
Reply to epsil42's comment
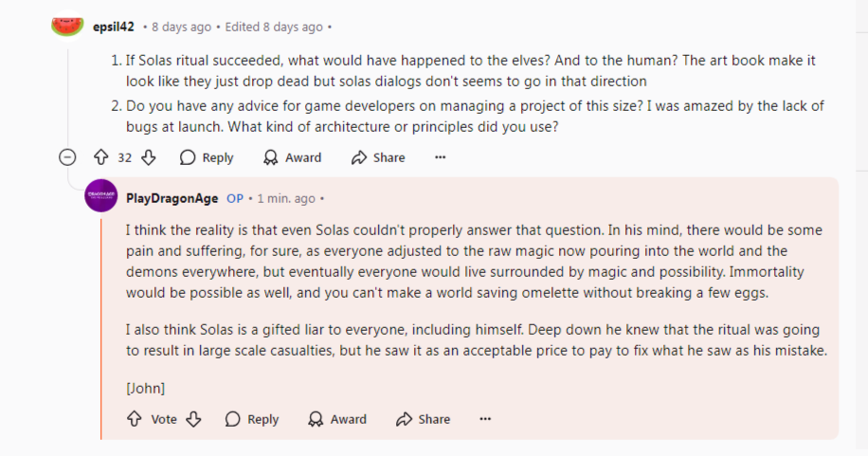pos(207,158)
